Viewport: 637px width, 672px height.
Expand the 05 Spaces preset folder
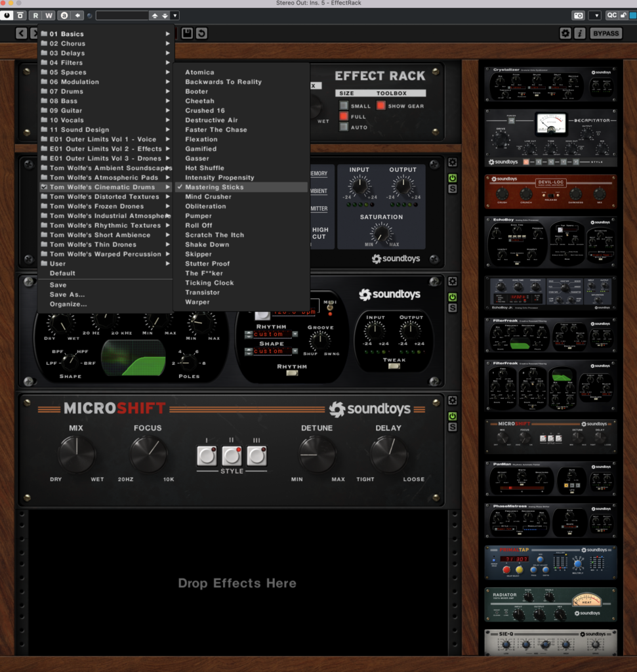(106, 72)
